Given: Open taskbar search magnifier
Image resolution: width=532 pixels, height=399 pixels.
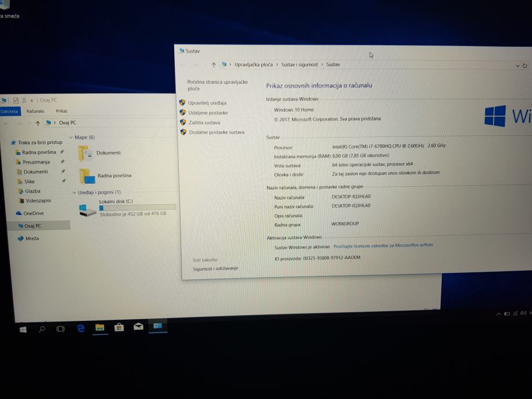Looking at the screenshot, I should [x=42, y=329].
